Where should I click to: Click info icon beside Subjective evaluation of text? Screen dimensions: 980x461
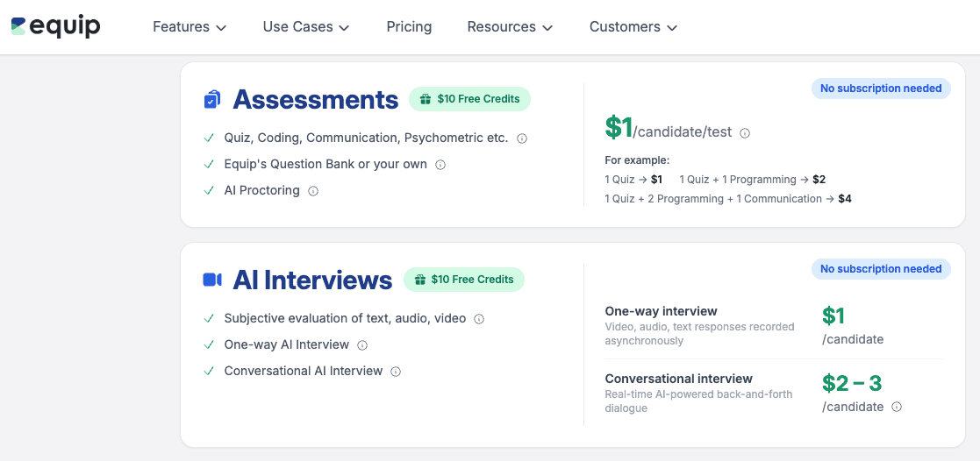pos(479,319)
